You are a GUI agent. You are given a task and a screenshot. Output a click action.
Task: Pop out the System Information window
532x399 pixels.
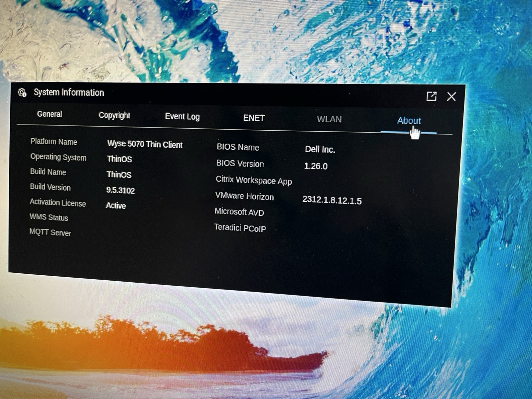tap(431, 96)
